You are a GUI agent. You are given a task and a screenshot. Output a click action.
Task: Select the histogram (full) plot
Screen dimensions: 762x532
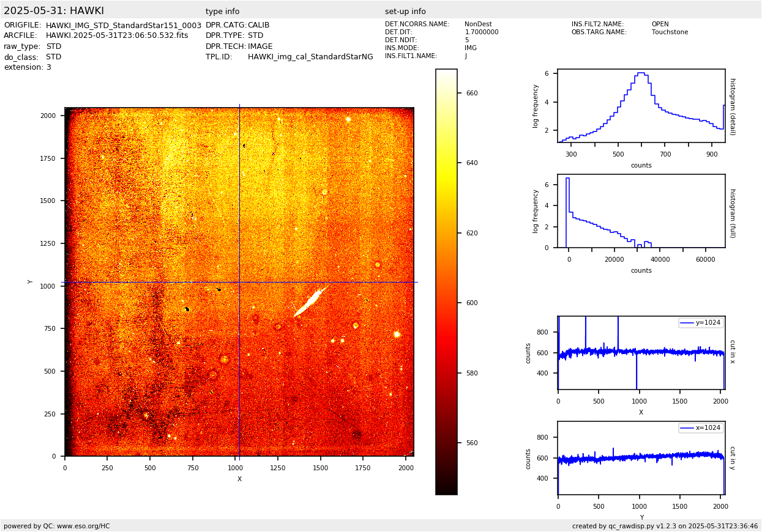pos(641,211)
